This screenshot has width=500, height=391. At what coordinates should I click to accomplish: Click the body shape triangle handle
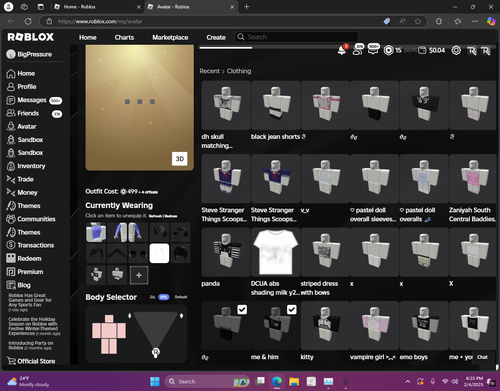156,352
